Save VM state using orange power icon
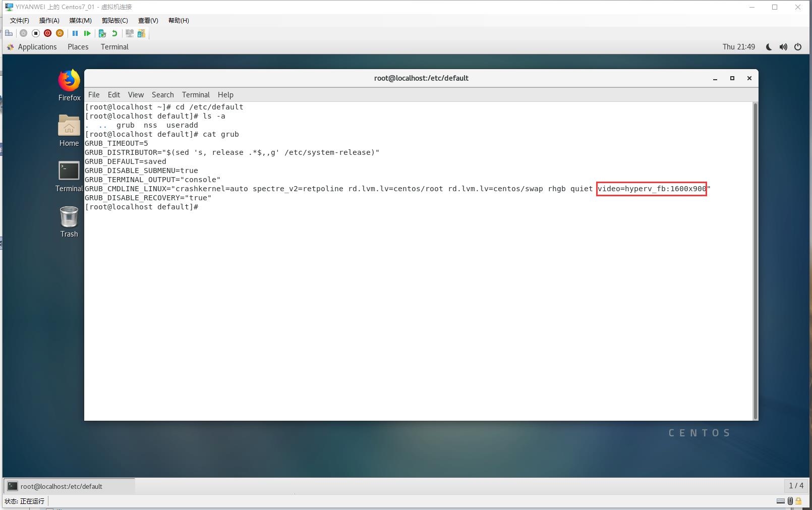This screenshot has height=510, width=812. (x=60, y=33)
